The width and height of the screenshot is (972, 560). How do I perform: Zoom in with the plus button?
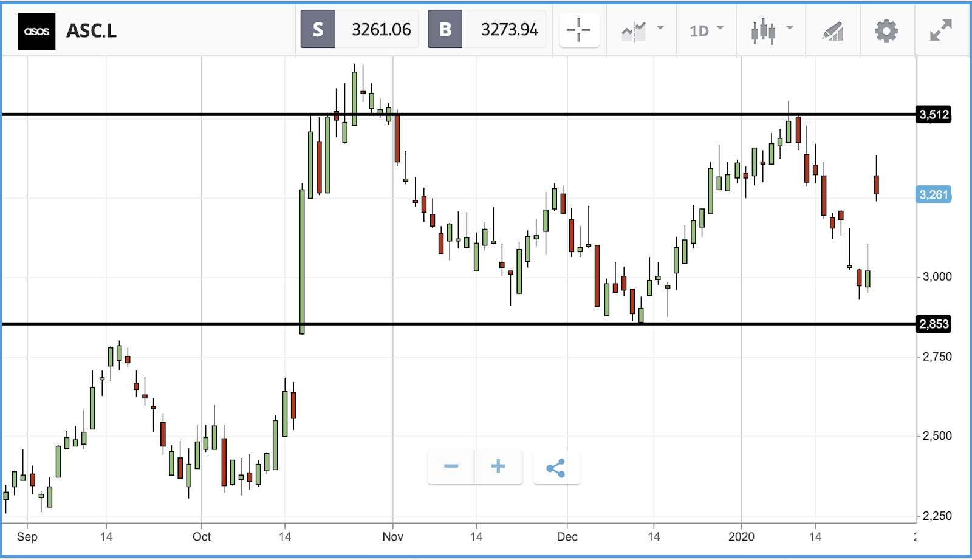498,467
